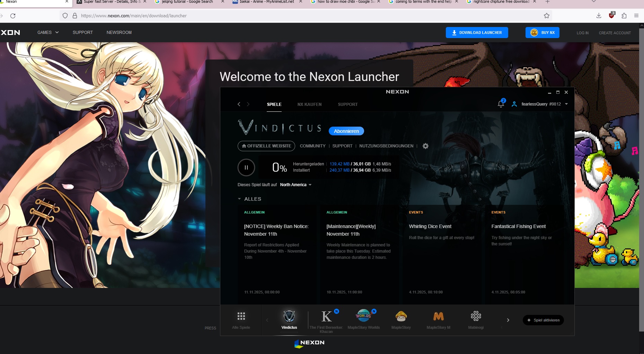This screenshot has height=354, width=644.
Task: Click the DOWNLOAD LAUNCHER button
Action: tap(477, 33)
